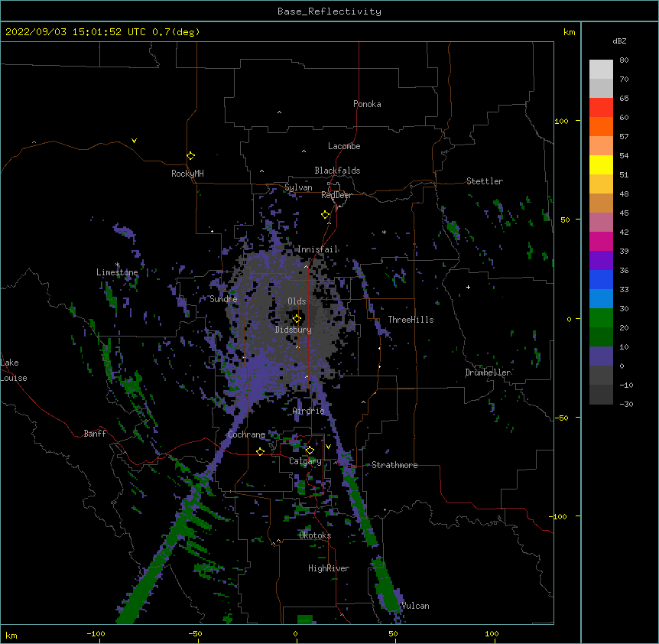Image resolution: width=659 pixels, height=644 pixels.
Task: Click the Stettler city label
Action: tap(485, 181)
